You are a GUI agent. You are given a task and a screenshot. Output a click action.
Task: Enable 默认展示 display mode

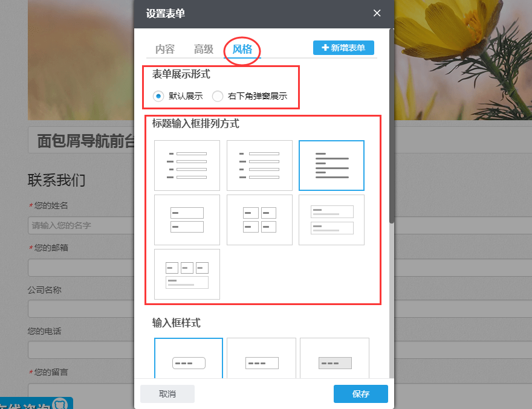158,95
